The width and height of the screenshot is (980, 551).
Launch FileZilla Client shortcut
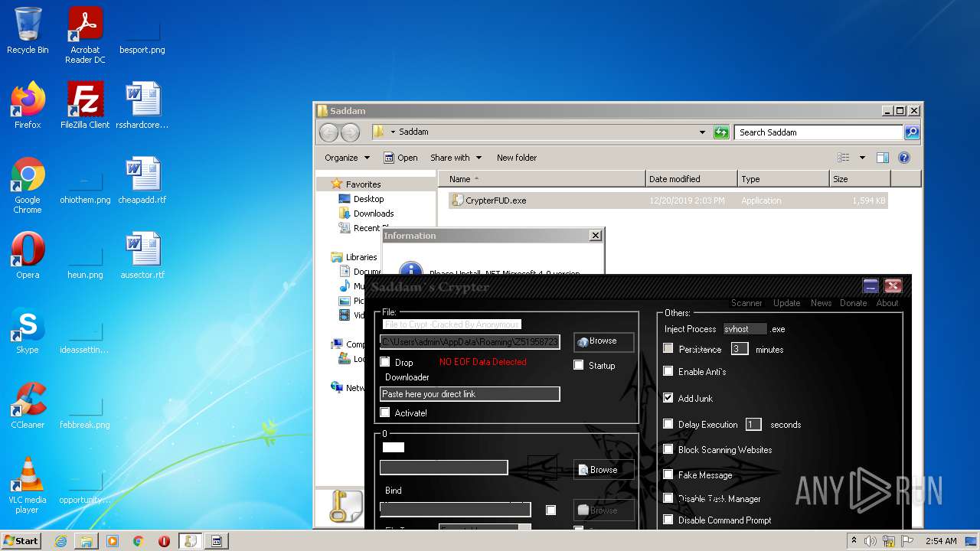pyautogui.click(x=85, y=105)
